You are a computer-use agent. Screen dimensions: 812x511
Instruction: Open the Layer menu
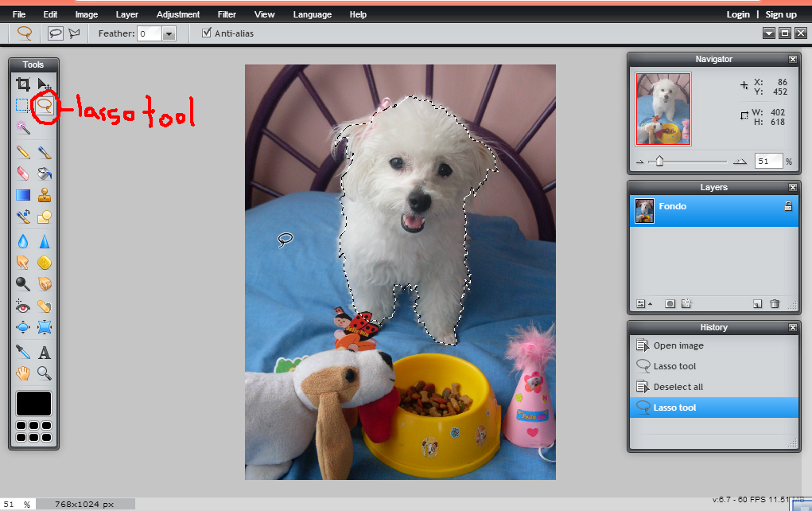(127, 14)
